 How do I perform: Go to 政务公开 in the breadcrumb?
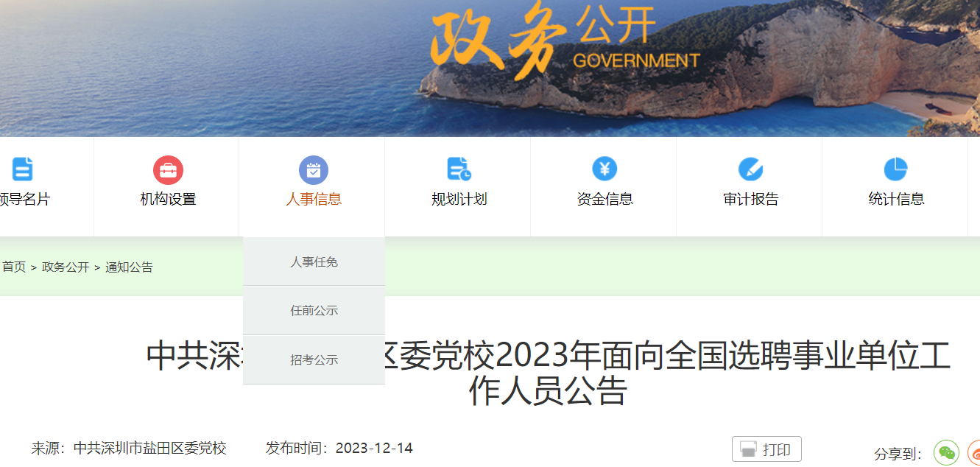click(x=66, y=267)
